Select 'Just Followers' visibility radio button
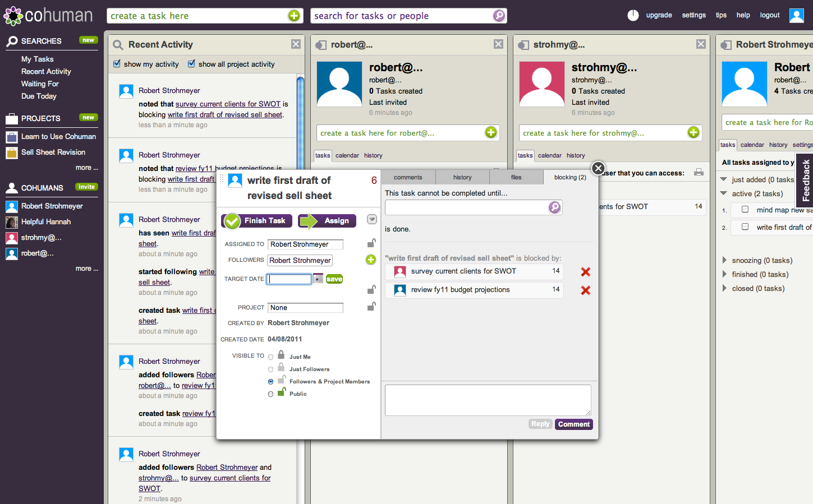Image resolution: width=813 pixels, height=504 pixels. click(x=270, y=369)
